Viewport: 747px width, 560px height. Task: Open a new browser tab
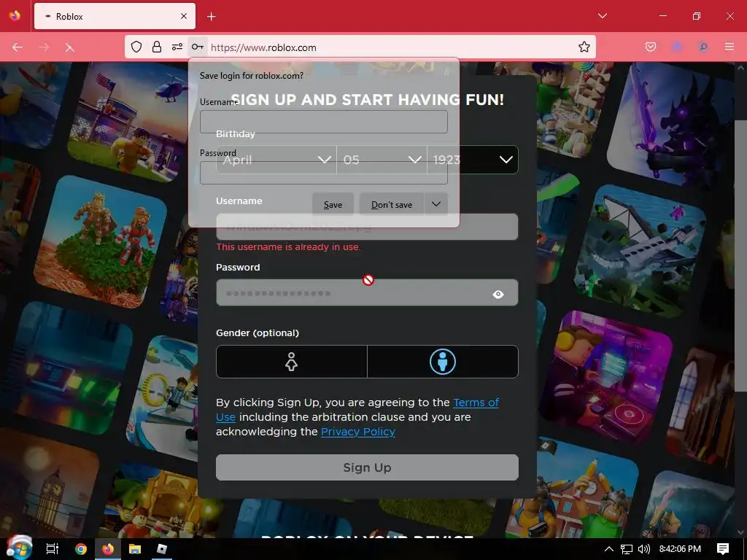point(212,17)
